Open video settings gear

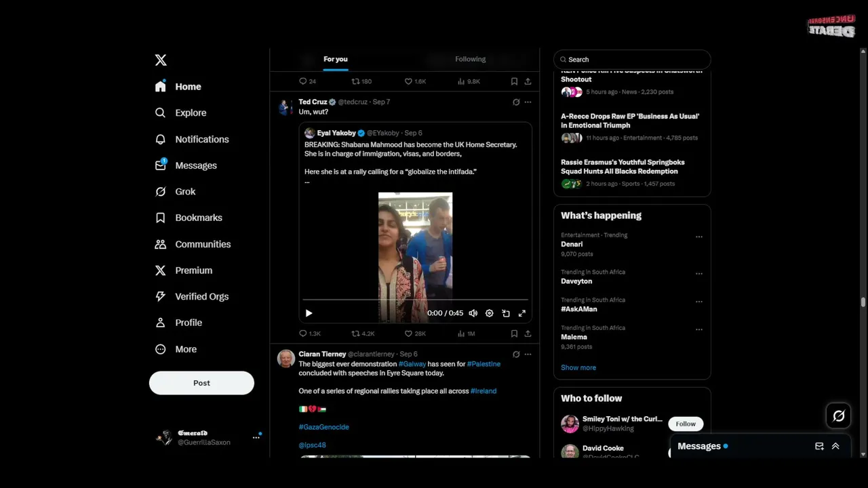click(489, 313)
